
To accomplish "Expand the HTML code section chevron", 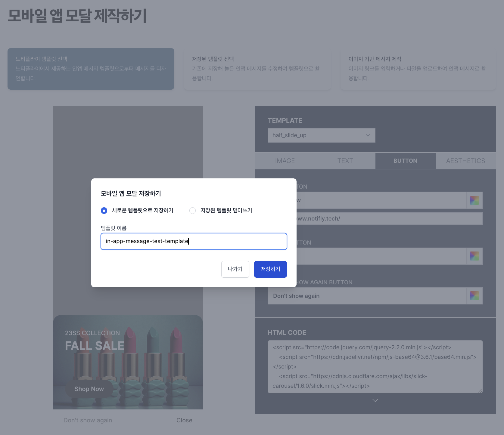I will click(375, 400).
